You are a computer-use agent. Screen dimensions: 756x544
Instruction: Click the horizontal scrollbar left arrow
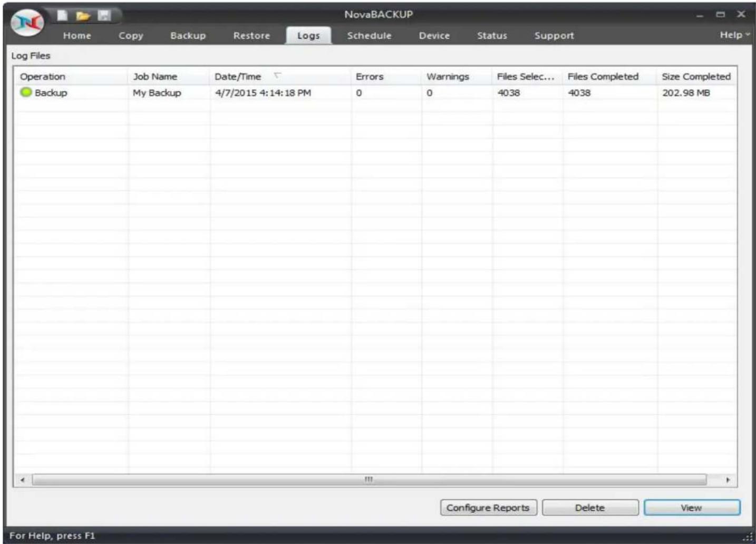tap(22, 480)
